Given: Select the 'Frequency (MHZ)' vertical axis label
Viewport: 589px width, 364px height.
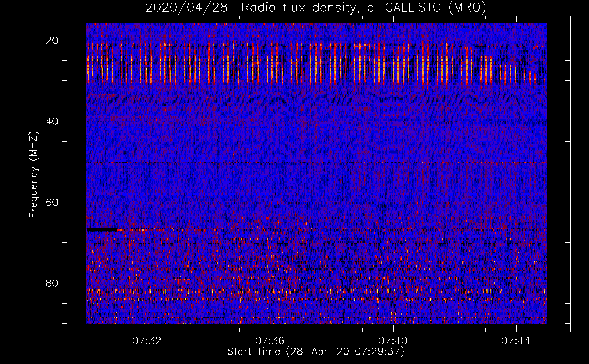Looking at the screenshot, I should tap(33, 175).
